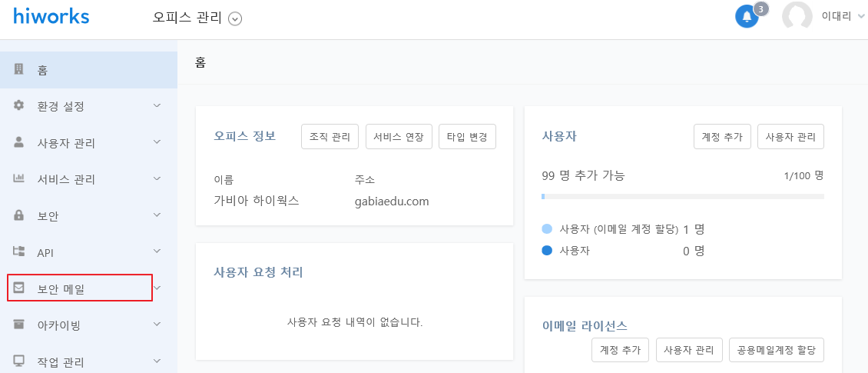
Task: Click the 조직 관리 button
Action: click(330, 137)
